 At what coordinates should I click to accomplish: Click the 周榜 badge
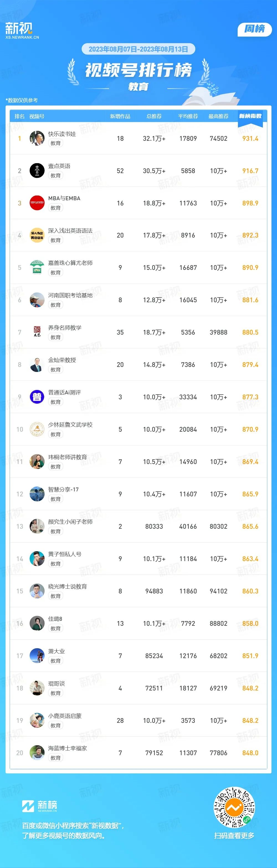tap(254, 29)
